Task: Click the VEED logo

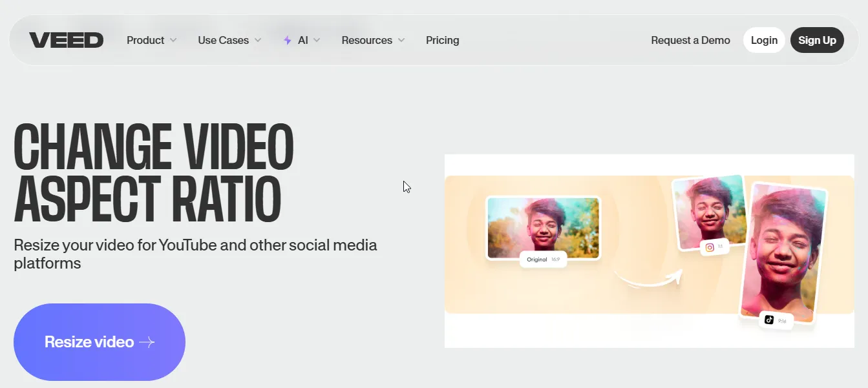Action: click(x=67, y=39)
